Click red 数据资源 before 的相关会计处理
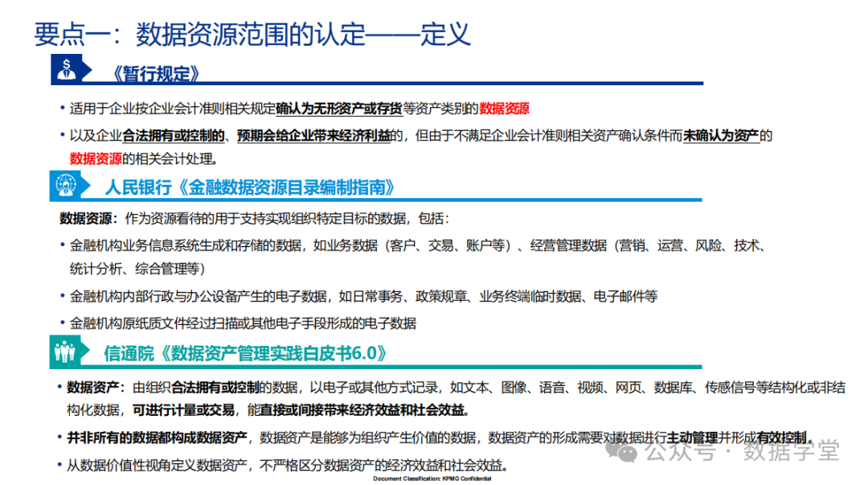Screen dimensions: 868x485 [96, 159]
